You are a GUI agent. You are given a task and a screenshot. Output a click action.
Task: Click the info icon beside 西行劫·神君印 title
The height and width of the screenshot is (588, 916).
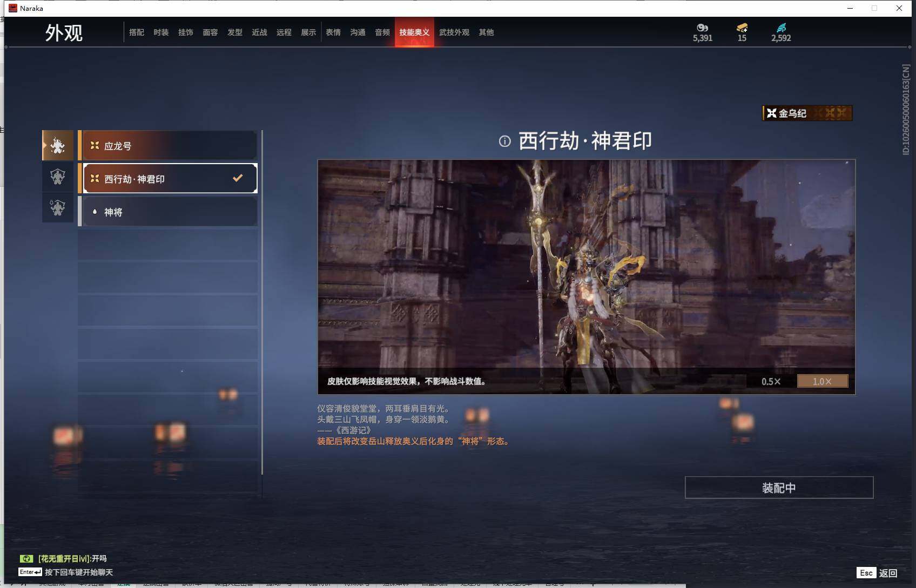[x=504, y=141]
